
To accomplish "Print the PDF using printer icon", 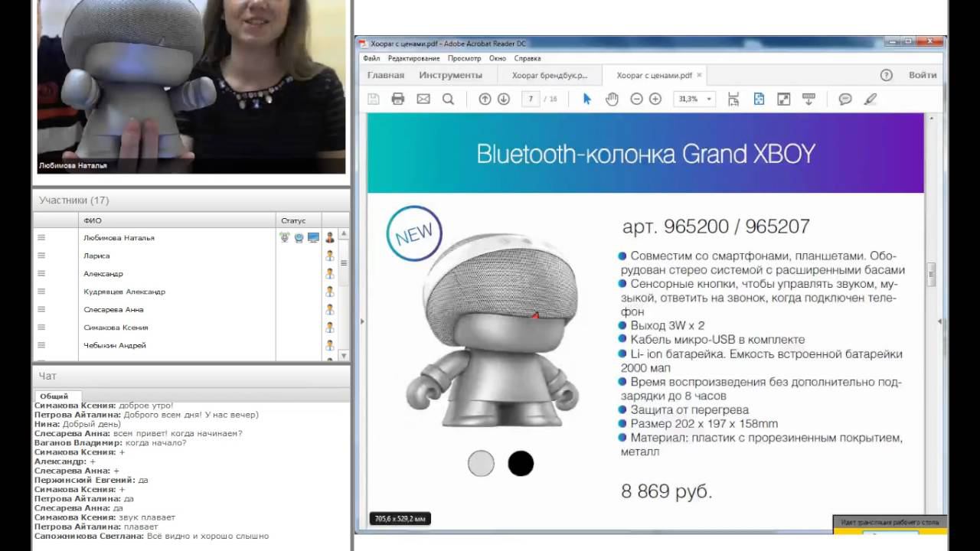I will click(x=397, y=99).
